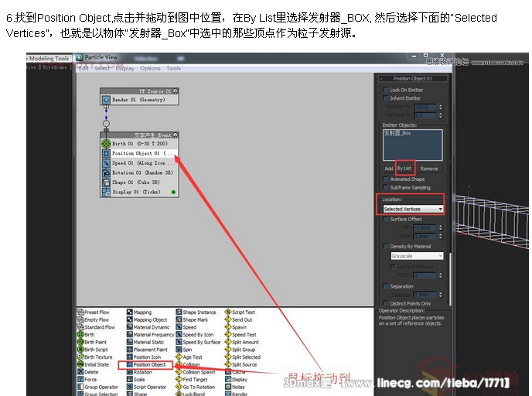The image size is (532, 396).
Task: Click the Remove emitter button
Action: pos(429,169)
